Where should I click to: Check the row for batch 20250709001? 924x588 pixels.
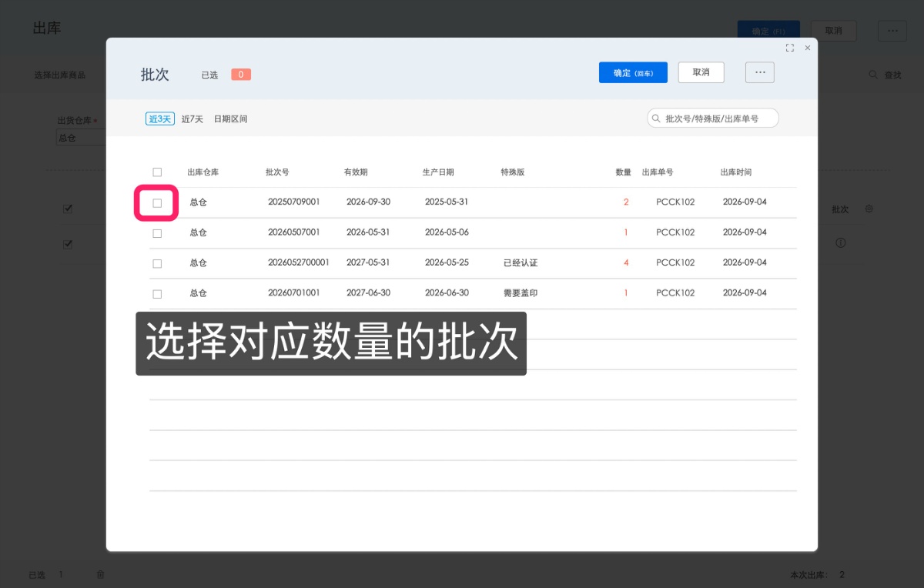(157, 203)
